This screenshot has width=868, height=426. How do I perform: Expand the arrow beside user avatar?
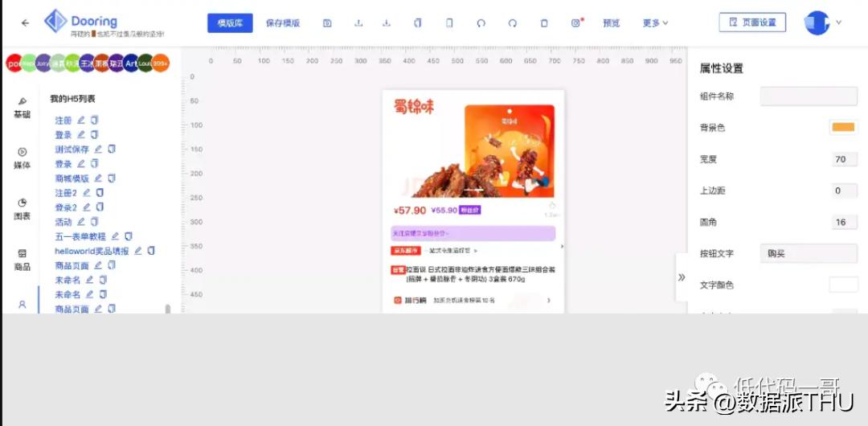coord(838,23)
